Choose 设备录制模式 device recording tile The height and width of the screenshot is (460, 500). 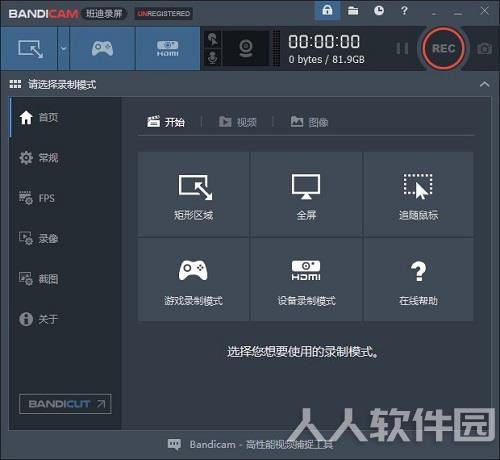(306, 279)
